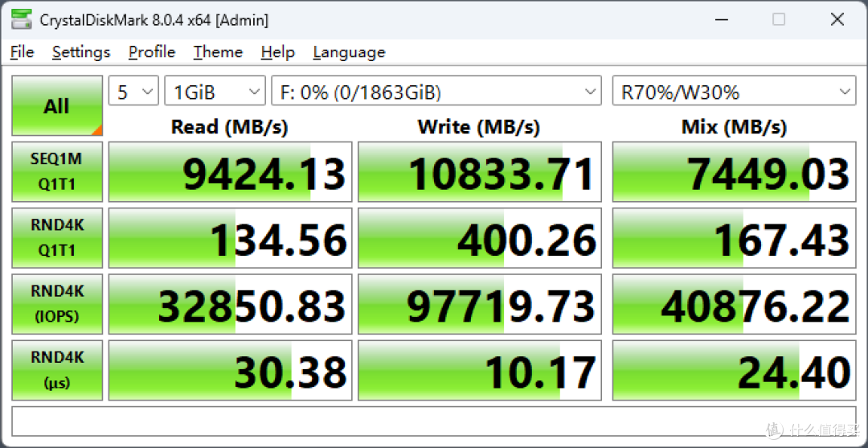
Task: Open the F: drive selection dropdown
Action: click(x=436, y=91)
